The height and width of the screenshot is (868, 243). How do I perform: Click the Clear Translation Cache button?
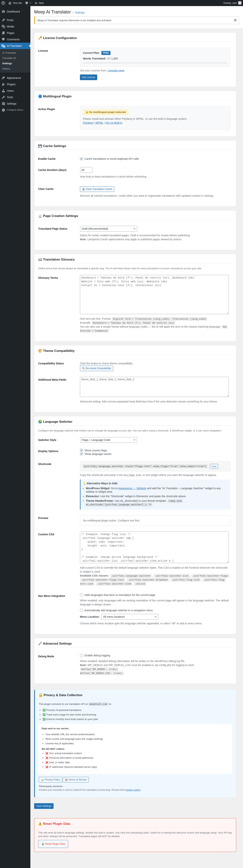tap(97, 189)
